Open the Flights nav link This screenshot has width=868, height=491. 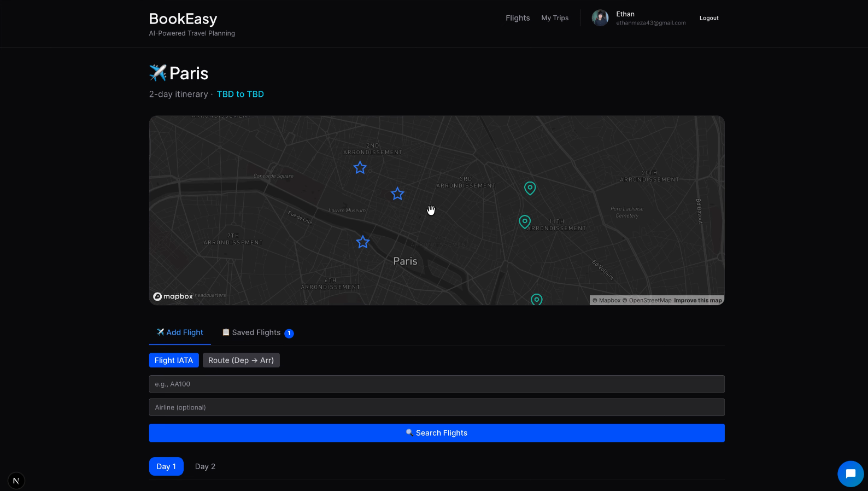click(x=518, y=18)
